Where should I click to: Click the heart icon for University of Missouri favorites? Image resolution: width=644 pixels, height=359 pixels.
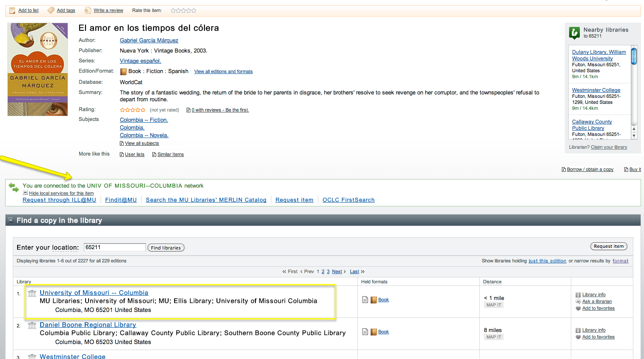coord(578,308)
